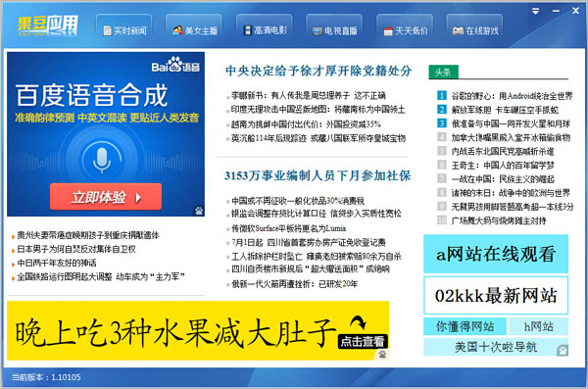Open news 工人拆除护栏时坠亡

[x=317, y=257]
